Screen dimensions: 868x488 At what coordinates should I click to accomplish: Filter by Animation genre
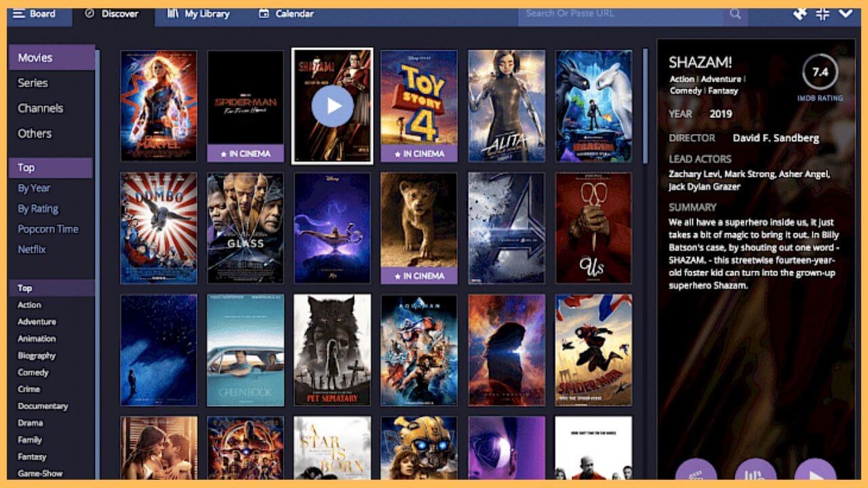point(37,338)
